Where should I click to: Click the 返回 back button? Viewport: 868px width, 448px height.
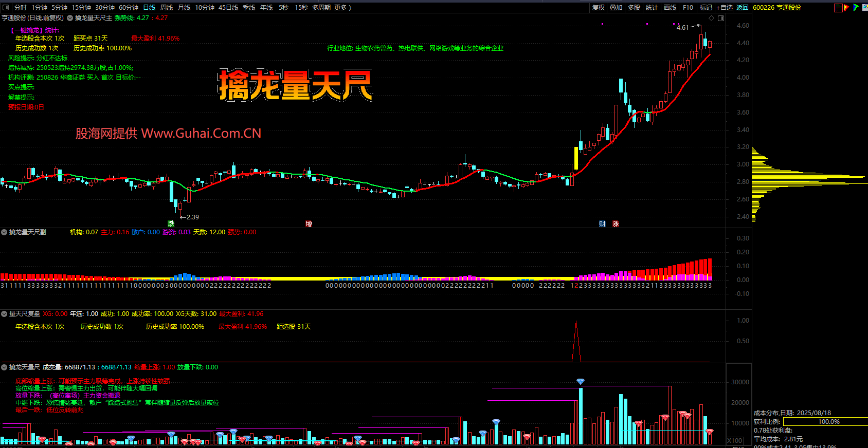pyautogui.click(x=743, y=8)
